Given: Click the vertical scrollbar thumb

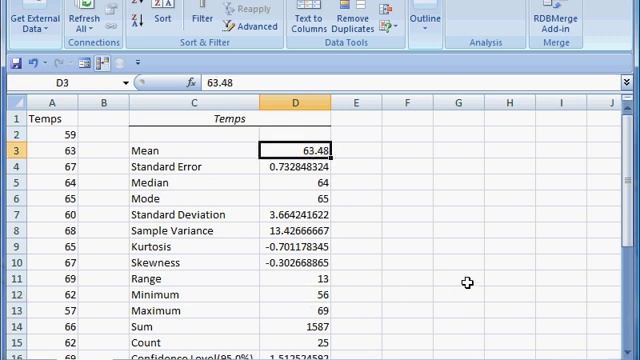Looking at the screenshot, I should 627,180.
